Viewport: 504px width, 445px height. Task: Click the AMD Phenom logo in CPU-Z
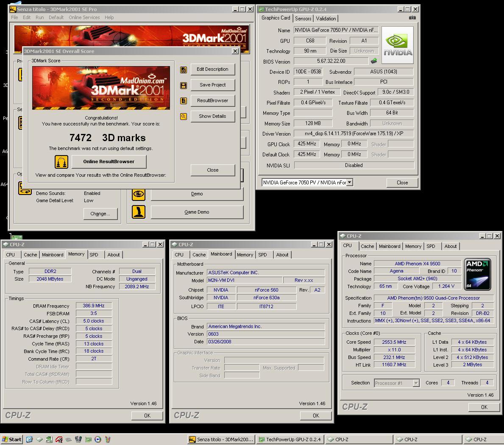pyautogui.click(x=478, y=274)
